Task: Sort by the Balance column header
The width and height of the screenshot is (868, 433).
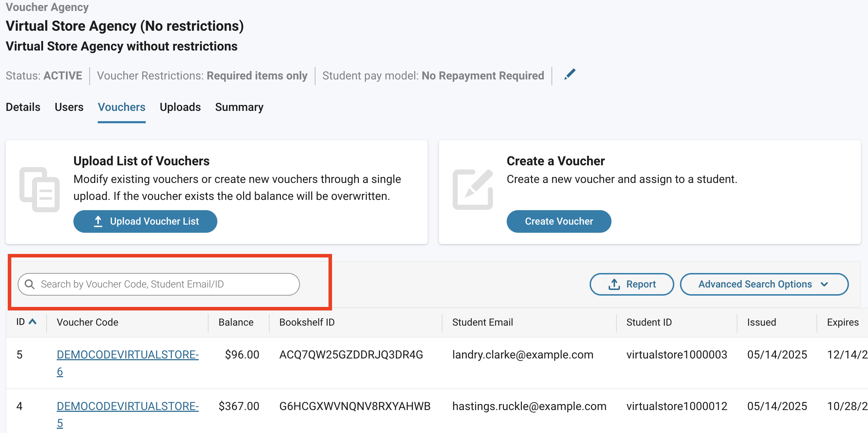Action: (x=236, y=322)
